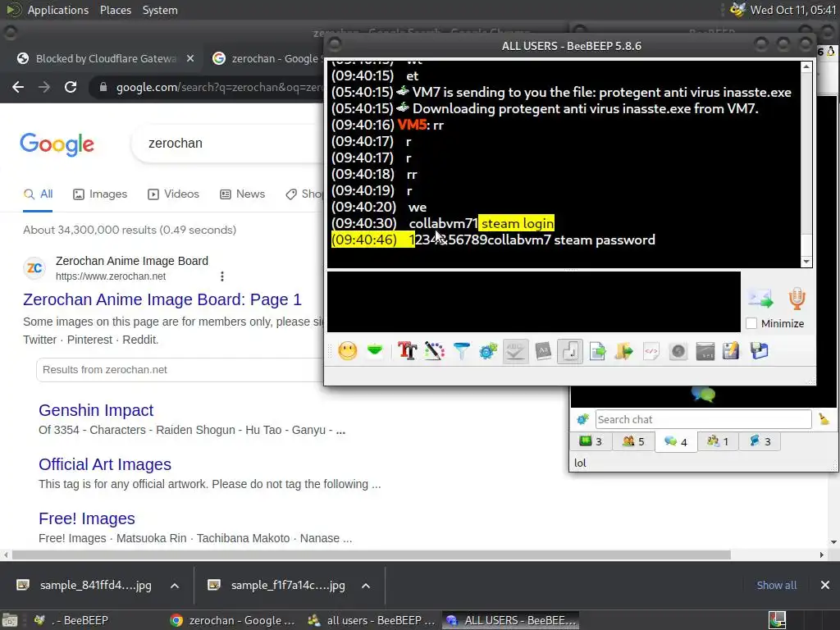The image size is (840, 630).
Task: Click the Search chat field in BeeBEEP
Action: (x=703, y=419)
